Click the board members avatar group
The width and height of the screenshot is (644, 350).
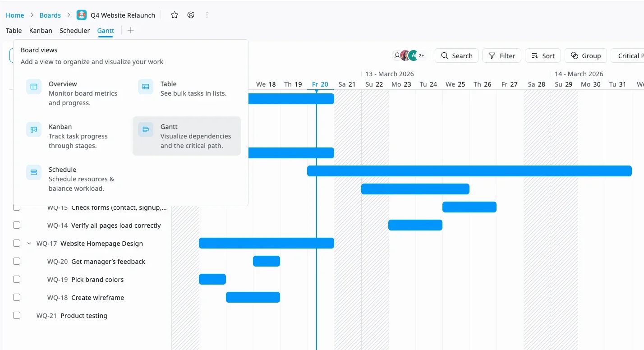click(x=409, y=55)
